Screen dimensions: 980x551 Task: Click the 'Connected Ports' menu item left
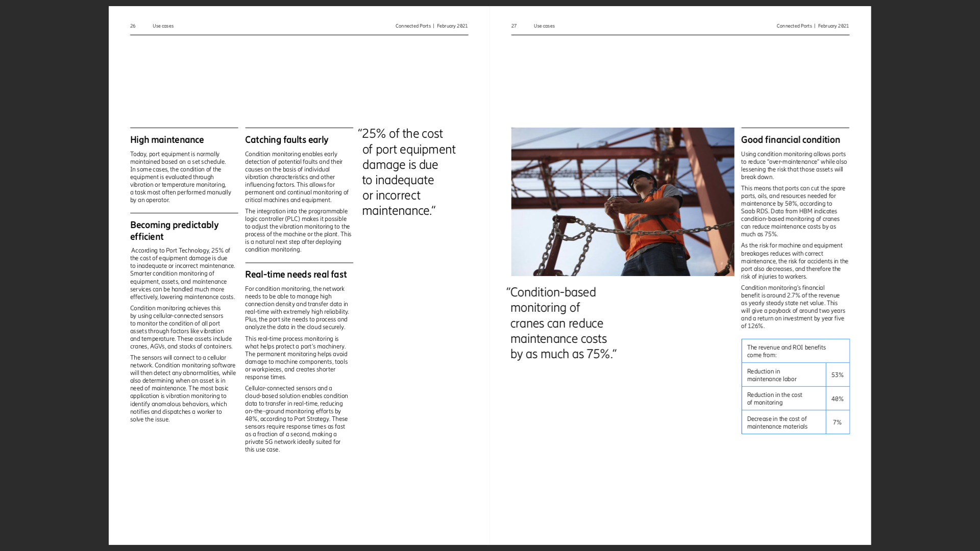tap(412, 26)
